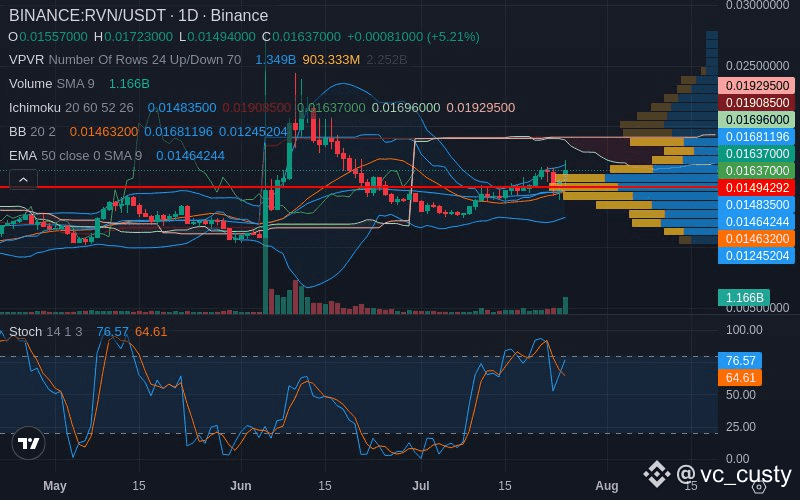800x500 pixels.
Task: Select the EMA 50 close legend label
Action: 76,156
